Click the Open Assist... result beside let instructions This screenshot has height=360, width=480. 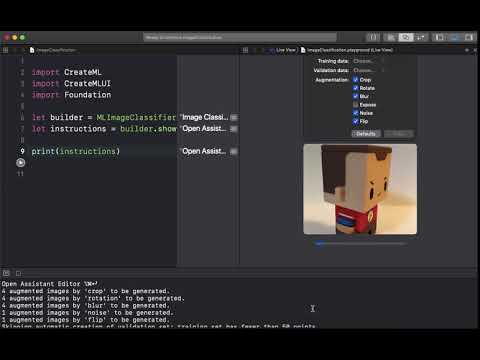click(204, 129)
